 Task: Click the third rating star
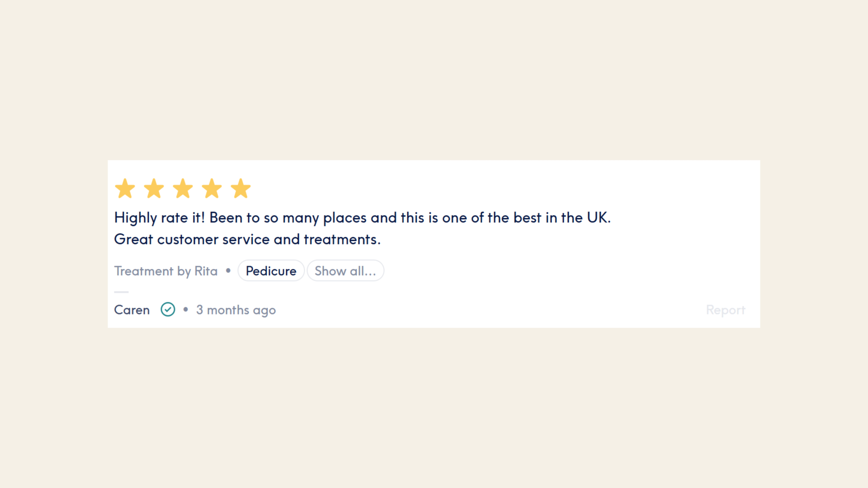pyautogui.click(x=183, y=188)
